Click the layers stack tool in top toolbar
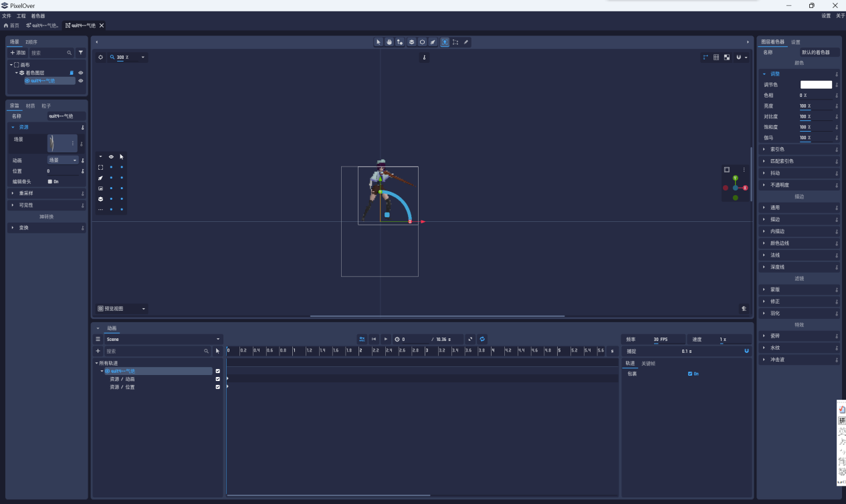Image resolution: width=846 pixels, height=504 pixels. click(x=412, y=41)
